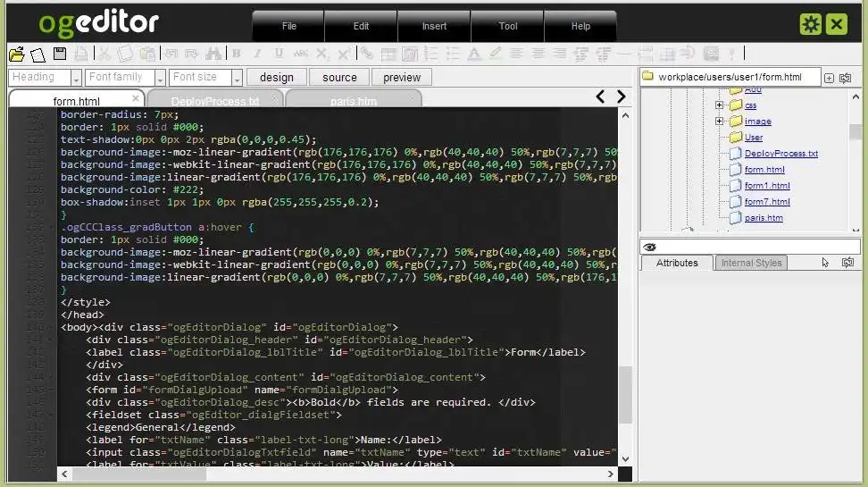Click the copy toolbar icon
This screenshot has height=487, width=868.
(x=125, y=54)
